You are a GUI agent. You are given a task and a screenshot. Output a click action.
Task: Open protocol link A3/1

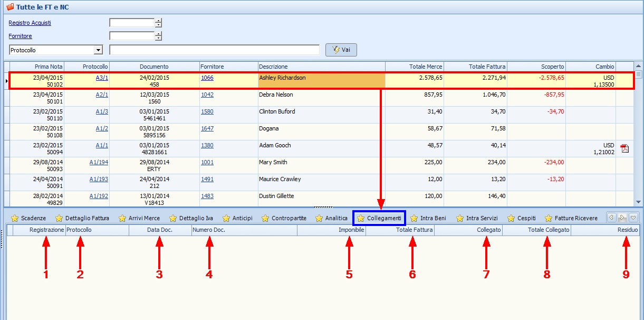click(x=102, y=78)
